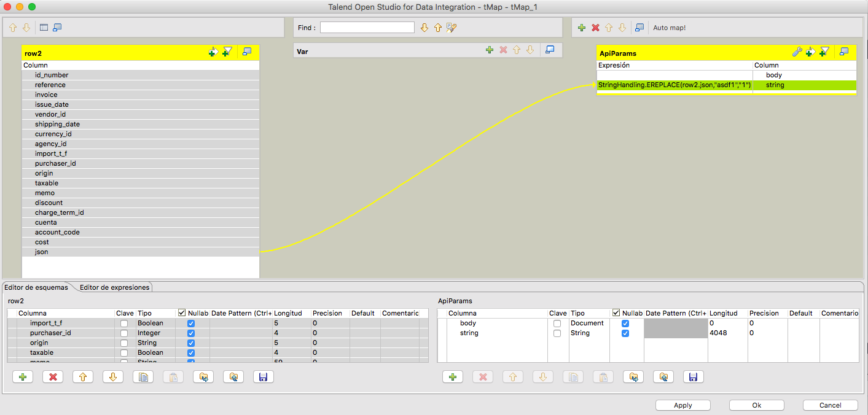The image size is (868, 415).
Task: Select the vendor_id column in row2
Action: pyautogui.click(x=141, y=114)
